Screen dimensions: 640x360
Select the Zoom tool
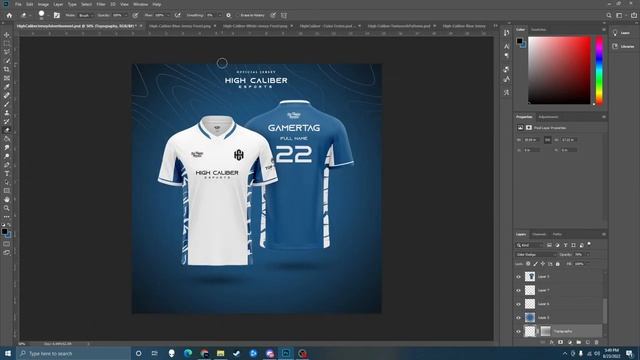[x=7, y=208]
